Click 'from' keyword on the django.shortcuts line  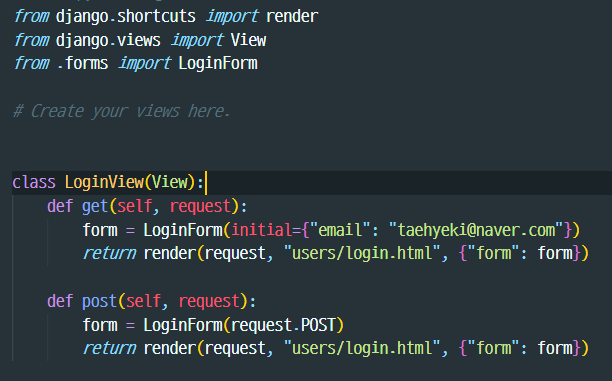click(31, 17)
